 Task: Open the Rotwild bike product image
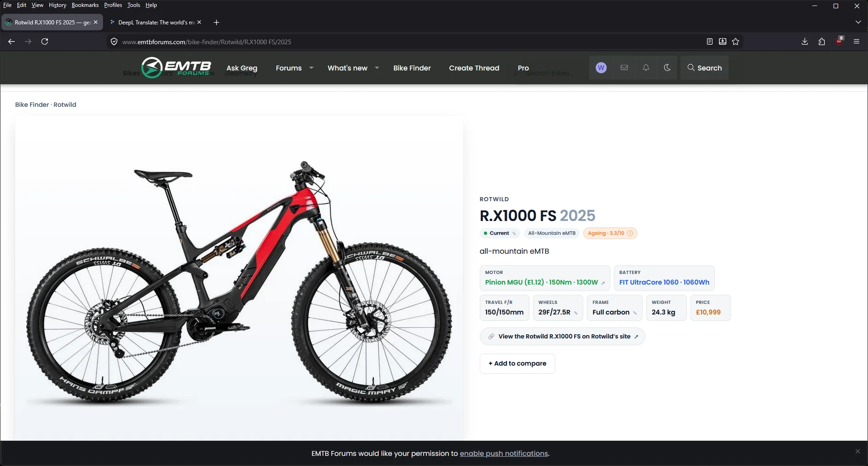pos(239,279)
